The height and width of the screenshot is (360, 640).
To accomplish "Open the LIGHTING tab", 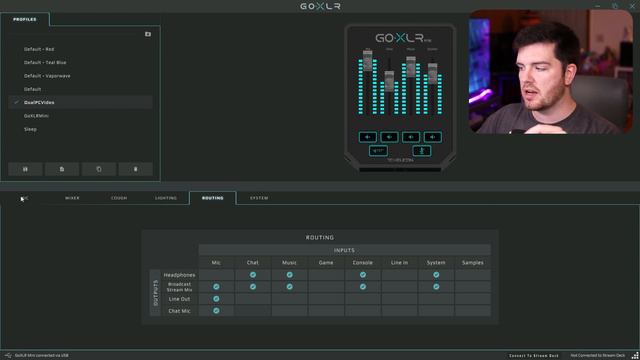I will [166, 198].
